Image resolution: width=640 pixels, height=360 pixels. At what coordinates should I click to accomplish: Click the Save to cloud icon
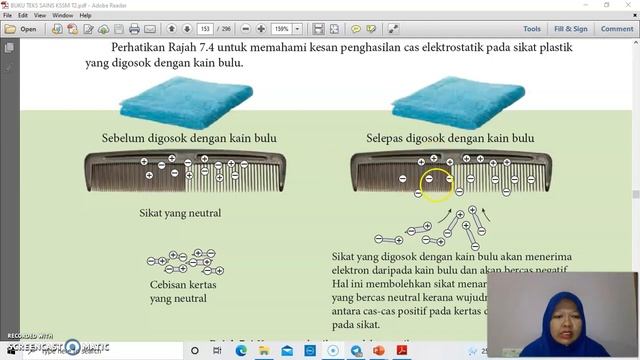coord(104,29)
